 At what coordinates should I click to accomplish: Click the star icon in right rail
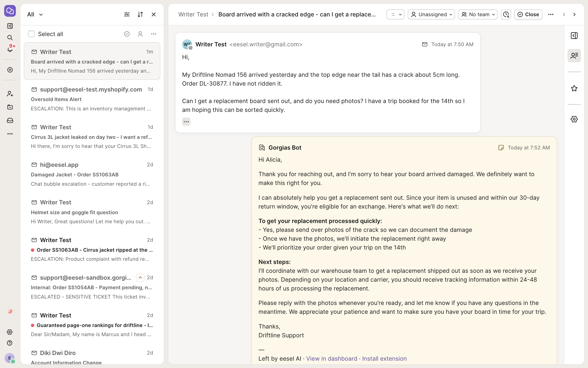tap(574, 88)
